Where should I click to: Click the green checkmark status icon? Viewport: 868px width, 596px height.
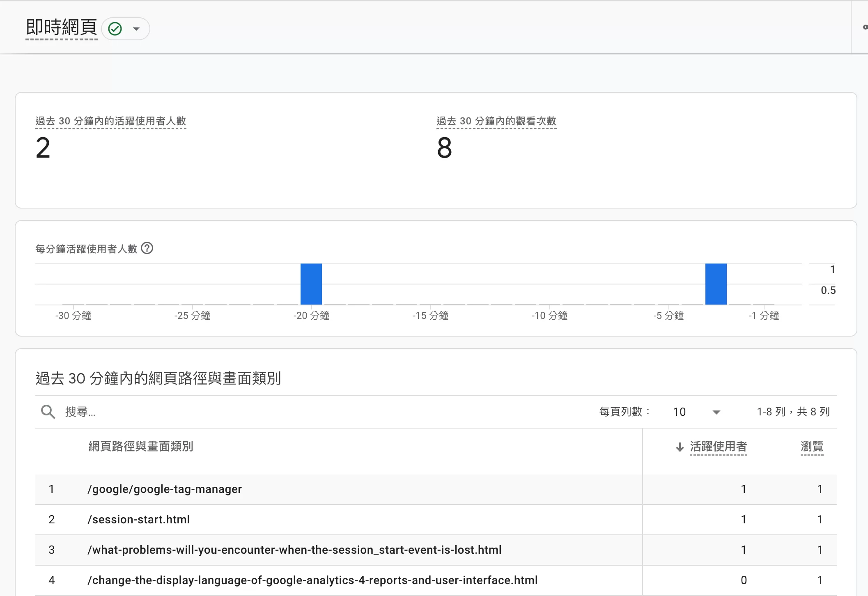pos(115,29)
